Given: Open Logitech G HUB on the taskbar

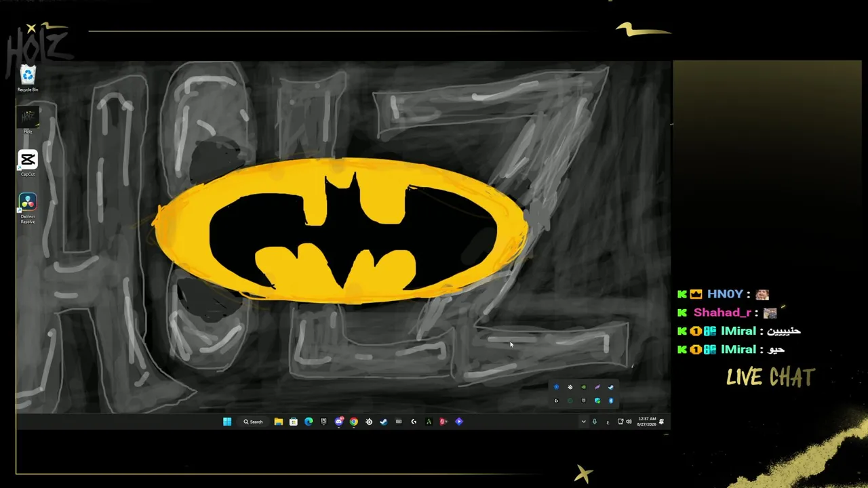Looking at the screenshot, I should coord(414,422).
